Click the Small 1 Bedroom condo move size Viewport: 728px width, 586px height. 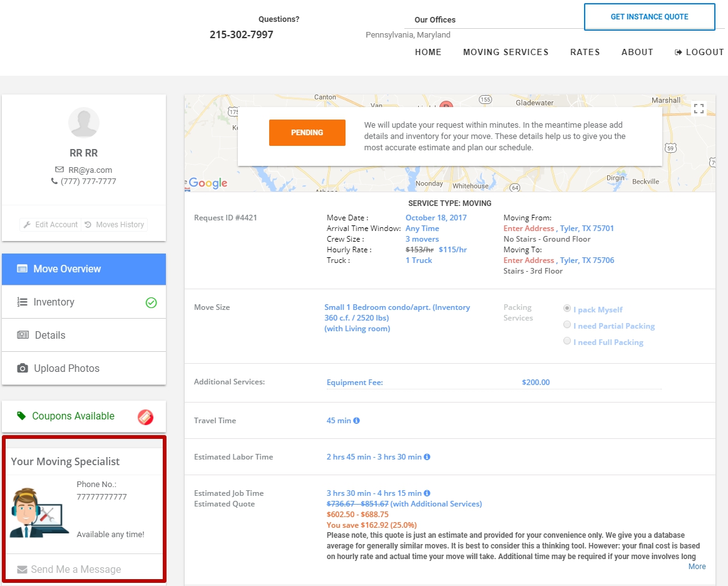397,318
